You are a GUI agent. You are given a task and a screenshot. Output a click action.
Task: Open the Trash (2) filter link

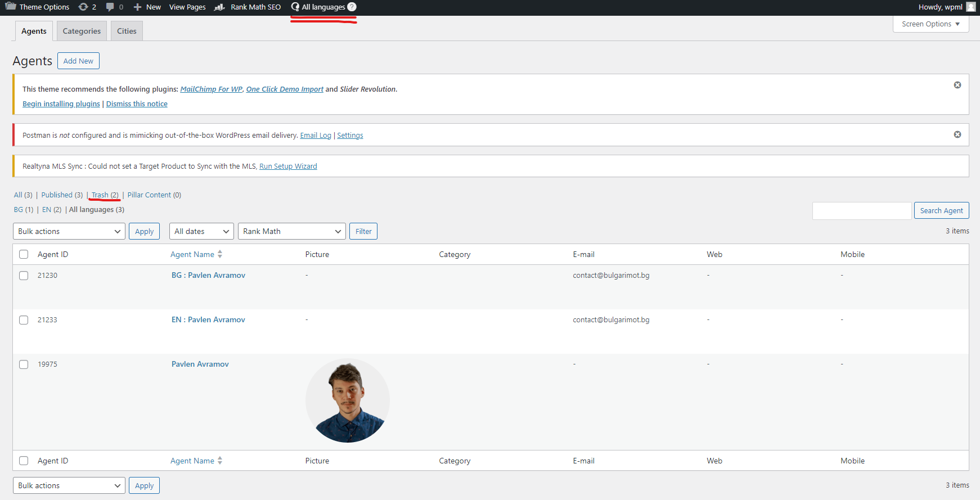point(105,195)
